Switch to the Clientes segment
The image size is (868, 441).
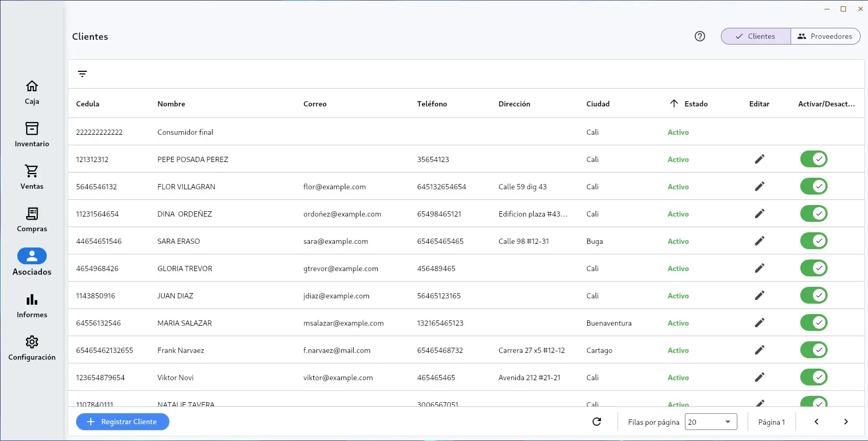(x=756, y=36)
